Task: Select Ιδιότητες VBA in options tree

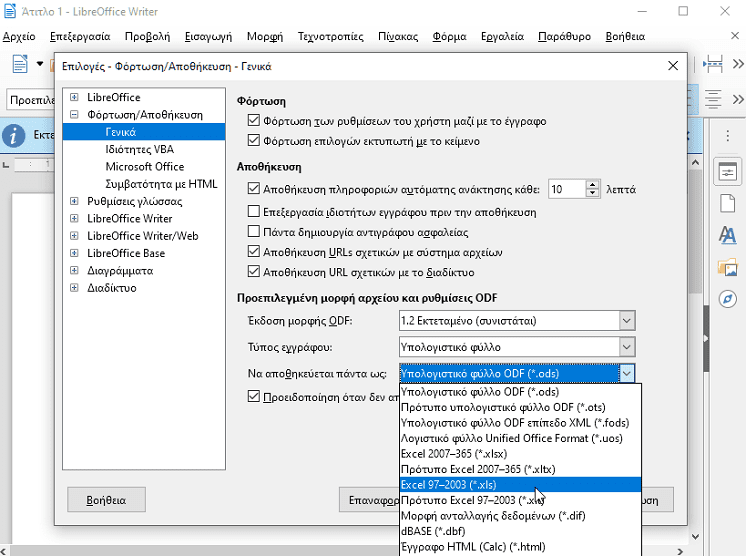Action: tap(139, 149)
